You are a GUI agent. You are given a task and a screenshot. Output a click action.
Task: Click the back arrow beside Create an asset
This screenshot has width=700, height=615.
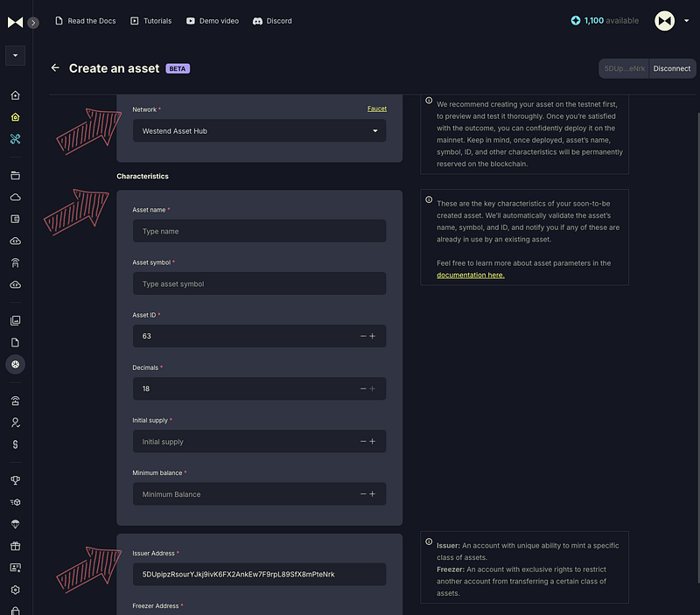pos(55,68)
